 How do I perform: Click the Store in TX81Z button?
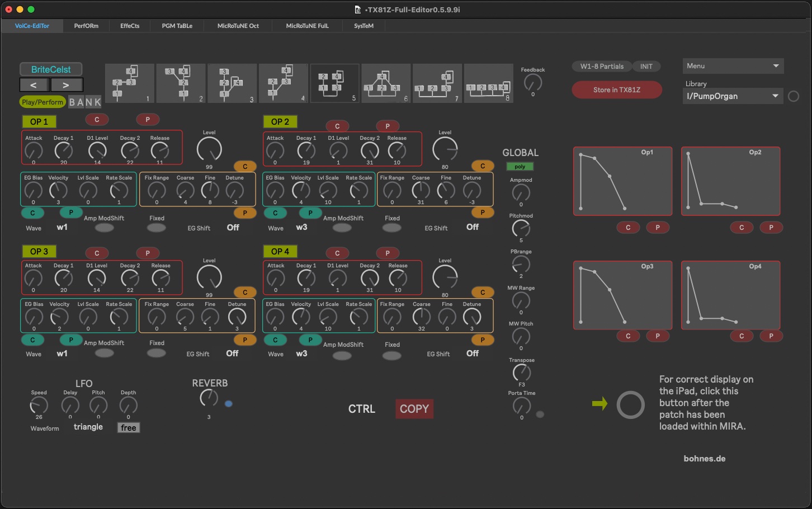pyautogui.click(x=617, y=90)
